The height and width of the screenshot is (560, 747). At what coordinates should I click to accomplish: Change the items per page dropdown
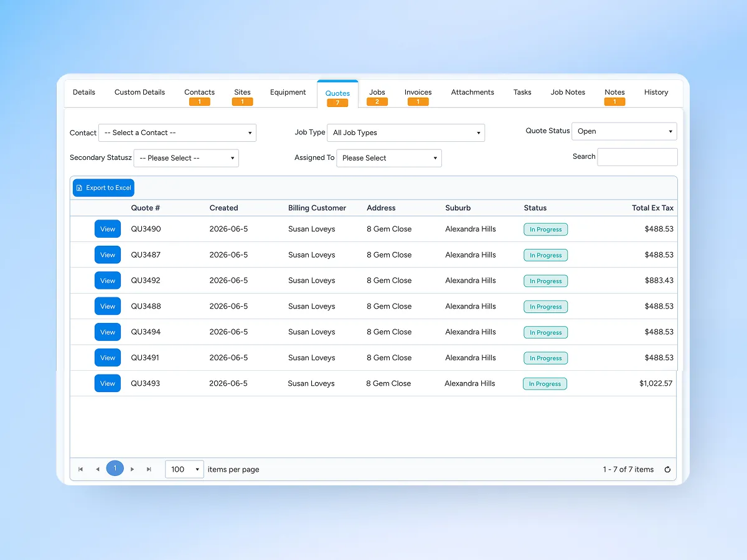(184, 469)
